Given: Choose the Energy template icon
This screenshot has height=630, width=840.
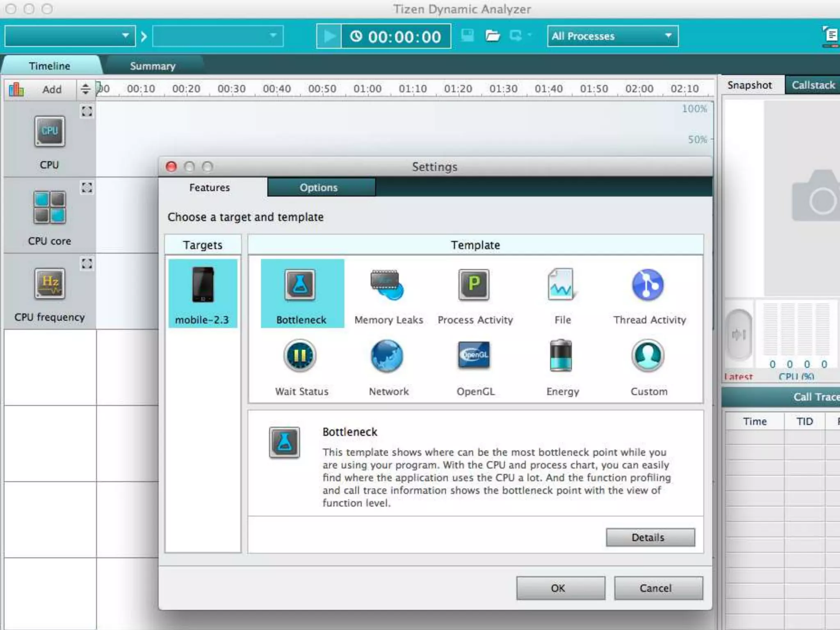Looking at the screenshot, I should click(561, 356).
